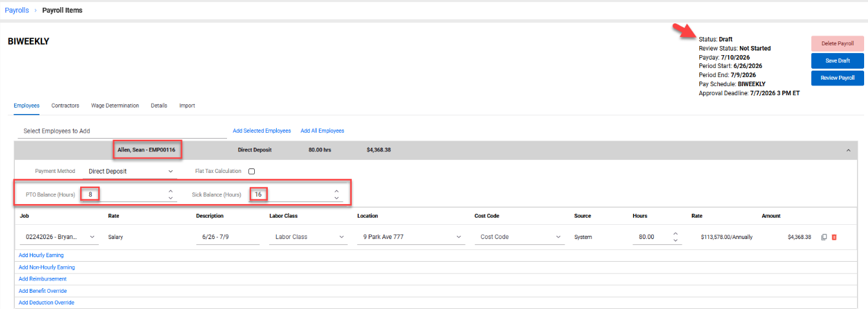Click the duplicate earning row icon
868x309 pixels.
click(824, 237)
